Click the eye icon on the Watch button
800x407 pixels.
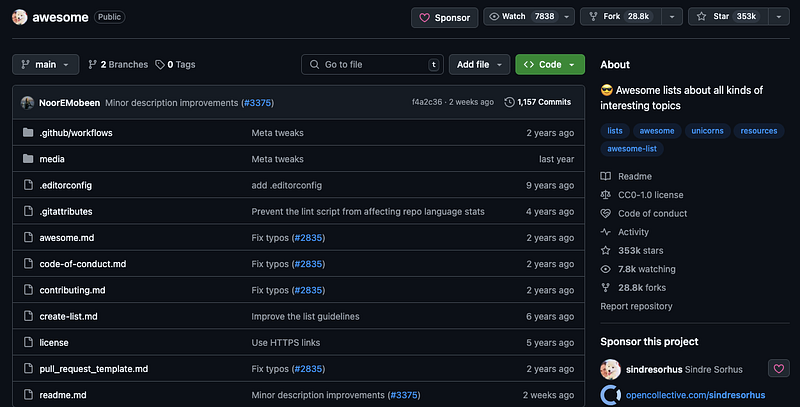[494, 16]
